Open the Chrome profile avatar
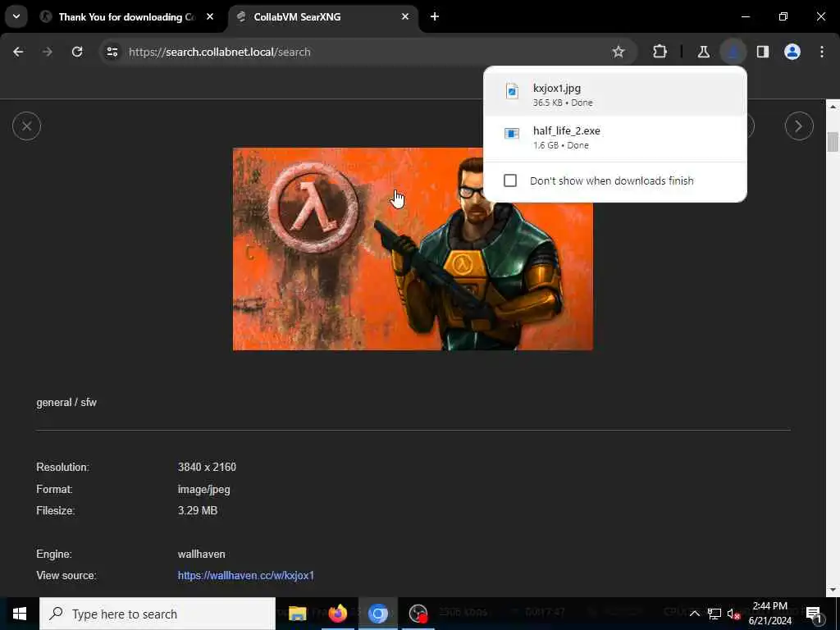 tap(792, 52)
